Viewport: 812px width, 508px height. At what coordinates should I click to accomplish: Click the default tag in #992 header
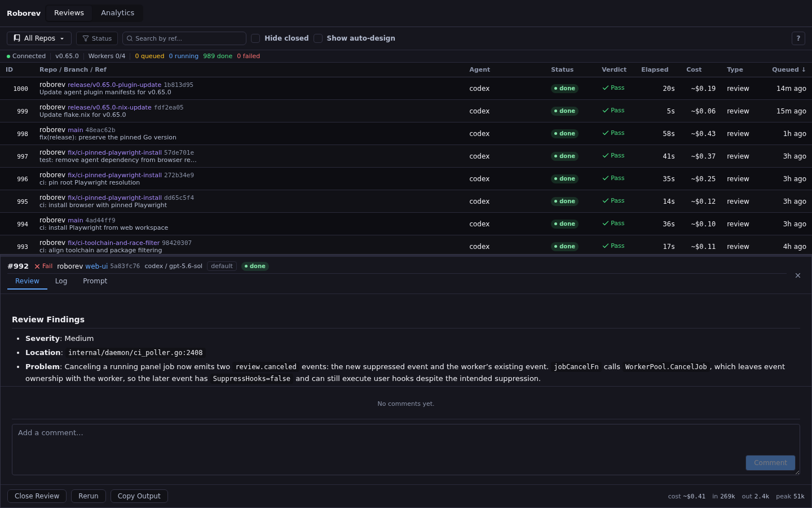(x=222, y=266)
